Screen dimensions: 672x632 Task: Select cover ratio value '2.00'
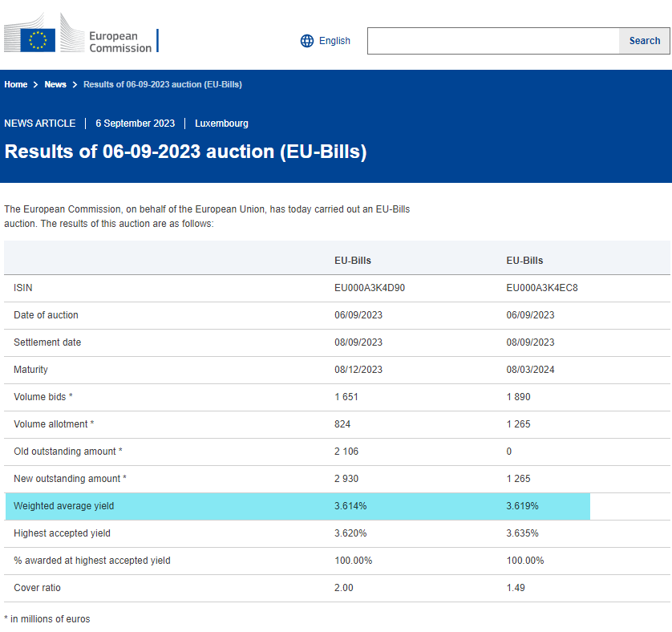point(344,588)
